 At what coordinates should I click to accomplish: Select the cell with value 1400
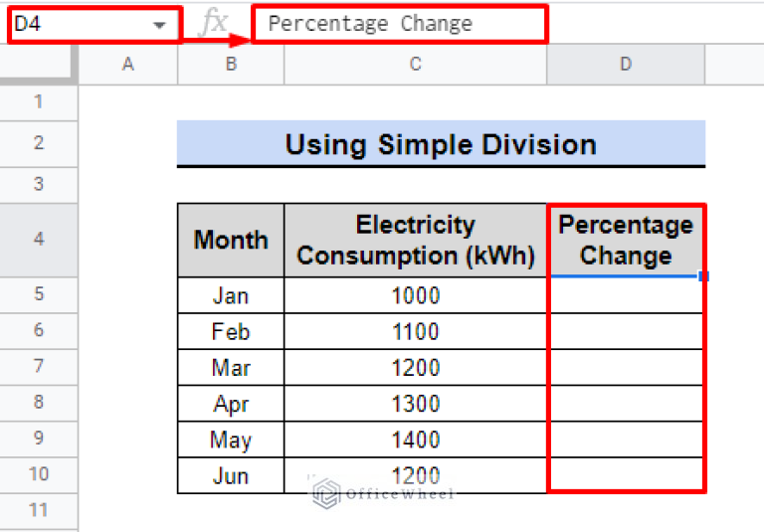(416, 440)
